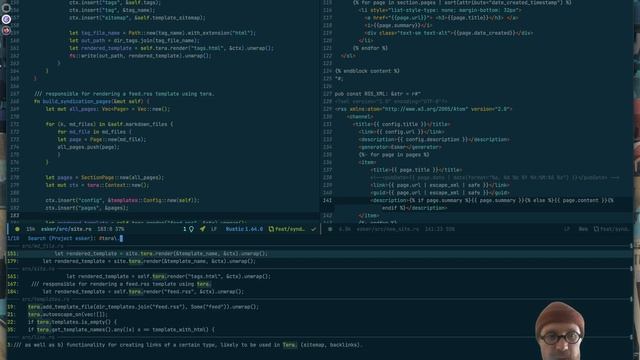Click the Web mode label in right modeline
The image size is (640, 360).
click(x=583, y=229)
